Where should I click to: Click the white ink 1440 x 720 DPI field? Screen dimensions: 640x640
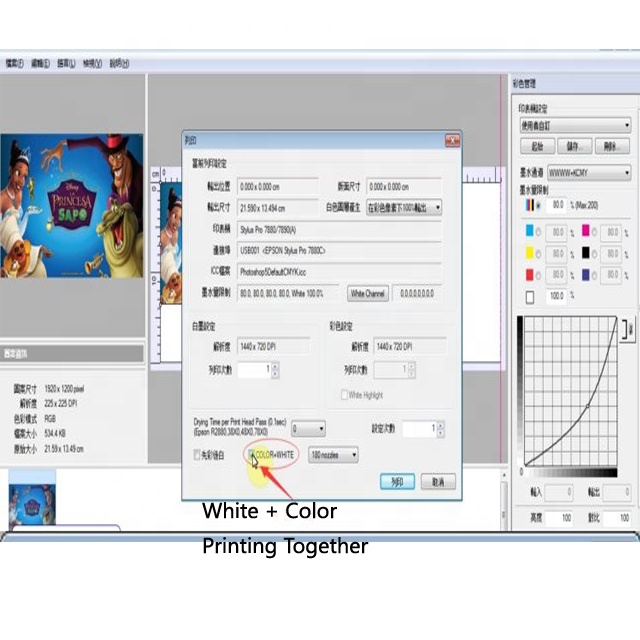(273, 347)
